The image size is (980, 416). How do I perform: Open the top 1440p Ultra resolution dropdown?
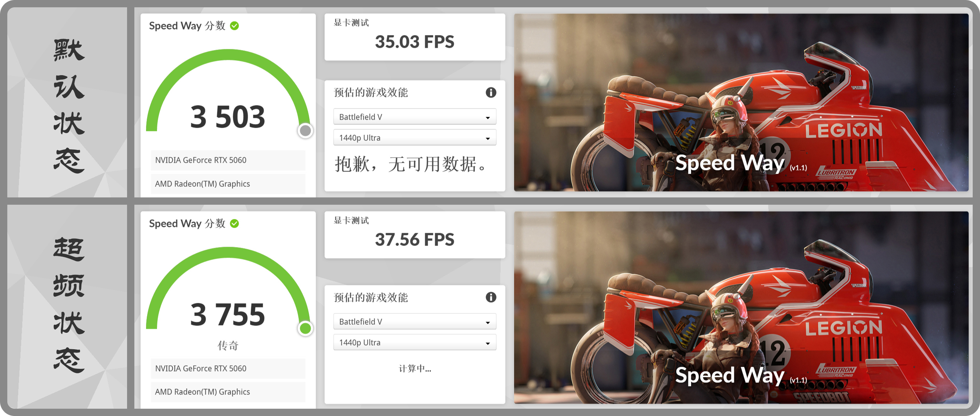pos(415,138)
